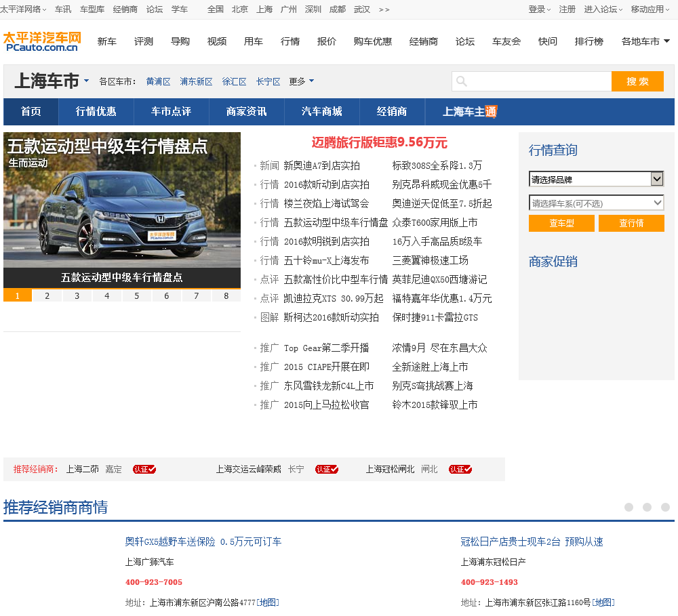Click the 认证 badge beside 上海冠松闸北
The height and width of the screenshot is (616, 678).
pos(460,469)
